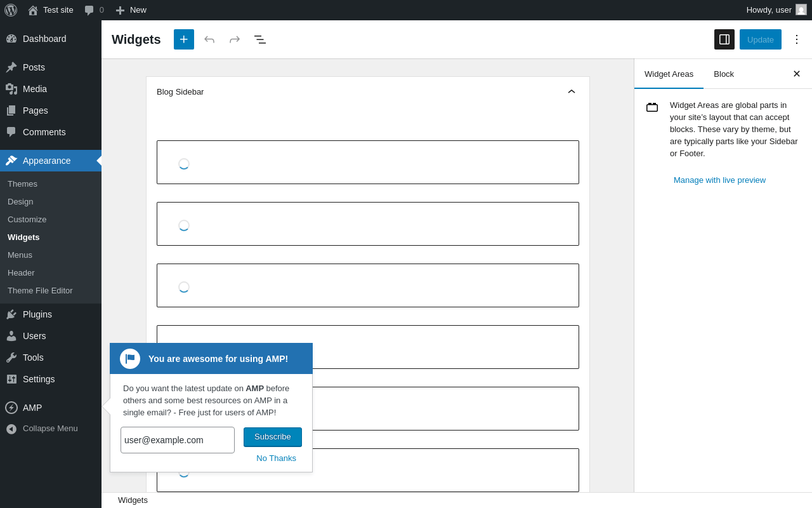Open the Plugins menu item
Image resolution: width=812 pixels, height=508 pixels.
click(37, 314)
